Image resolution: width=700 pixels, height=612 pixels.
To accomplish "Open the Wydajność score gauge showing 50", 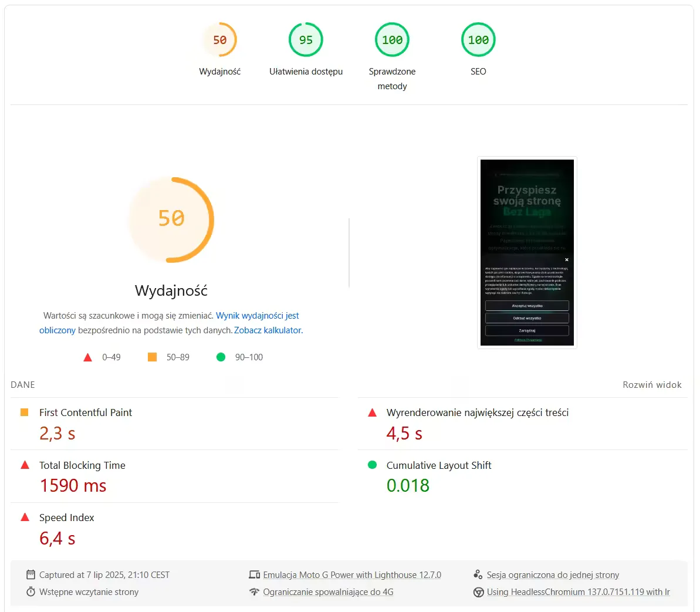I will [219, 40].
